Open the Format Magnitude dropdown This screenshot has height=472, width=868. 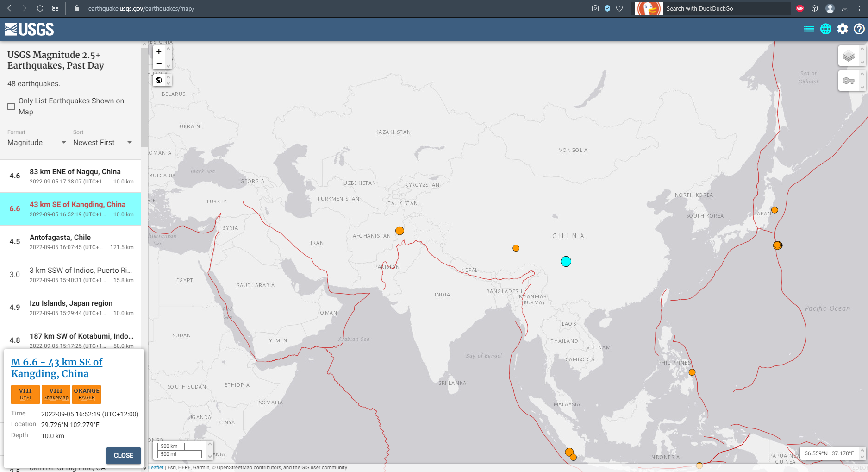[37, 143]
